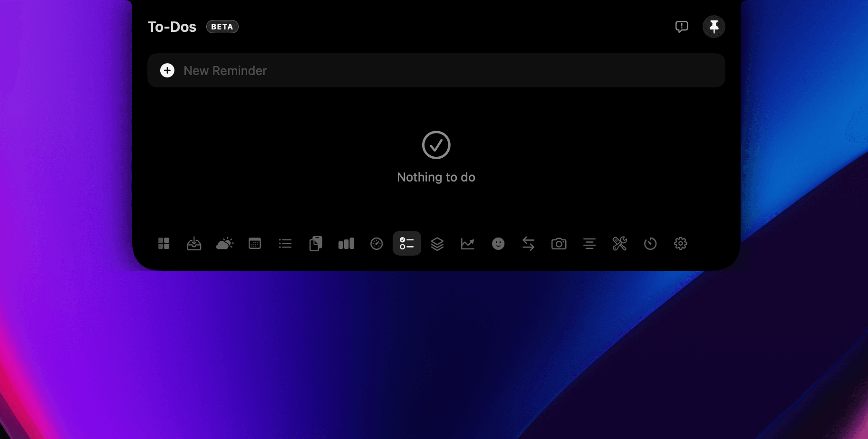868x439 pixels.
Task: Open the emoji smiley picker
Action: [x=498, y=244]
